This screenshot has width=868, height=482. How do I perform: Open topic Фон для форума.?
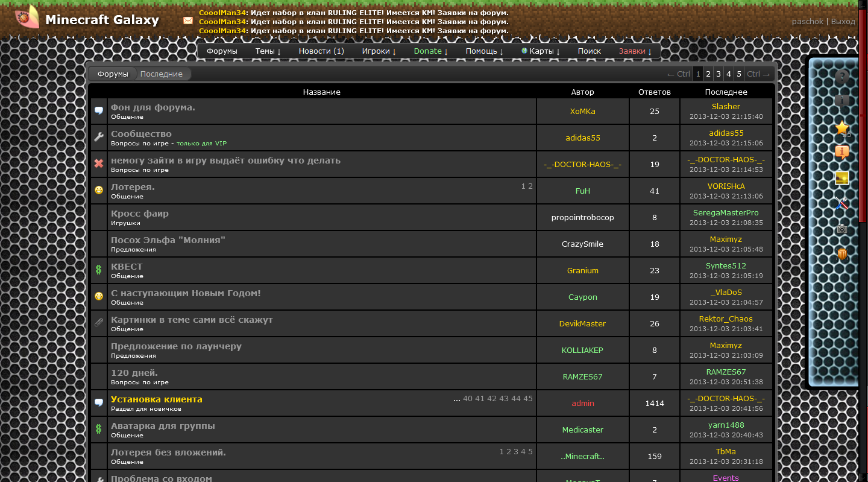[153, 107]
